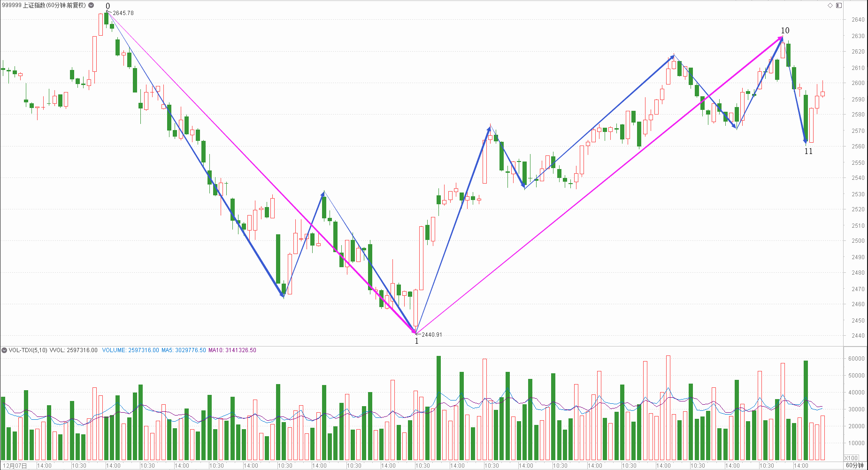The height and width of the screenshot is (470, 868).
Task: Click the 999999 上证指数 title text
Action: pyautogui.click(x=44, y=5)
